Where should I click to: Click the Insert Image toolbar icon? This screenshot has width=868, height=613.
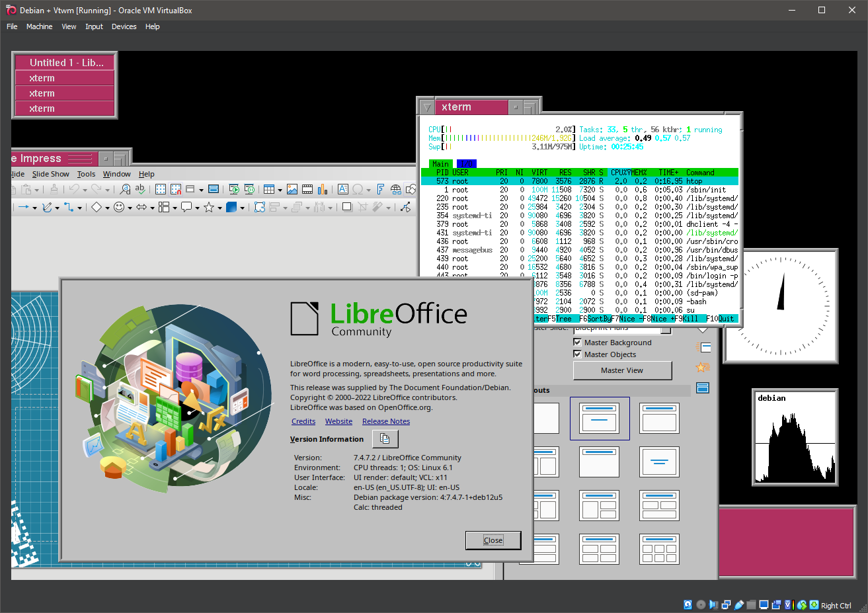[292, 189]
